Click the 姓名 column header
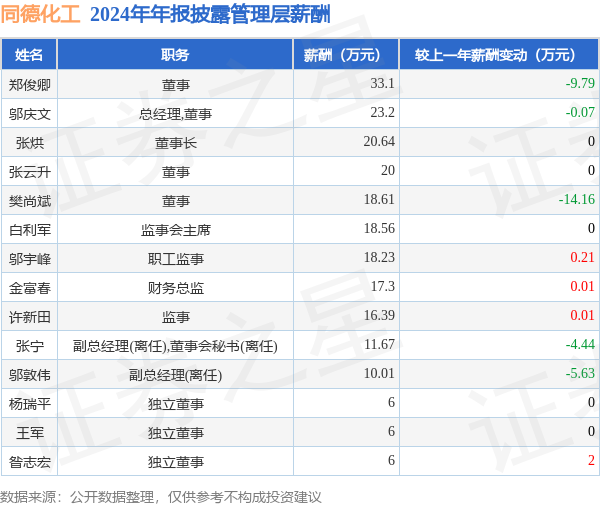 pos(29,54)
